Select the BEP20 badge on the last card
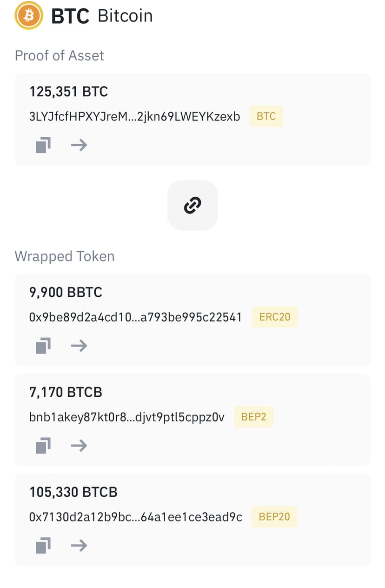The image size is (385, 588). pos(274,516)
